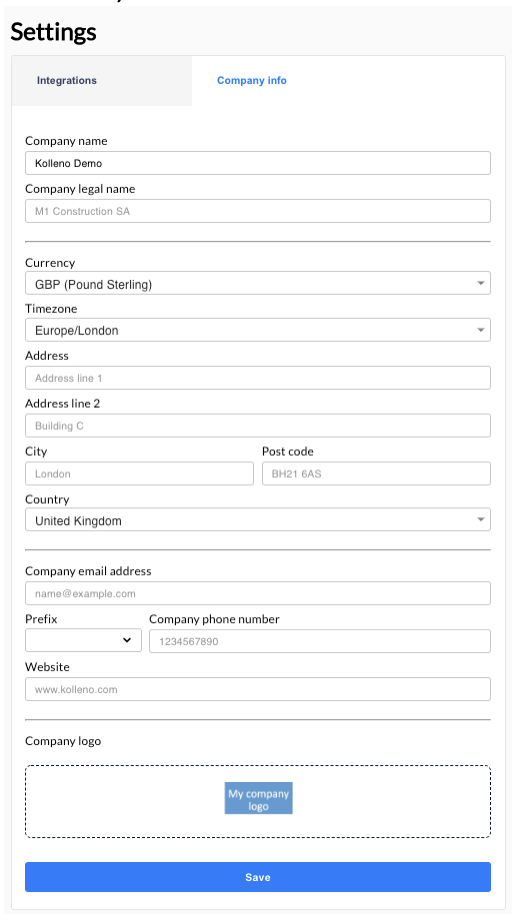Focus the Post code field

[x=376, y=474]
